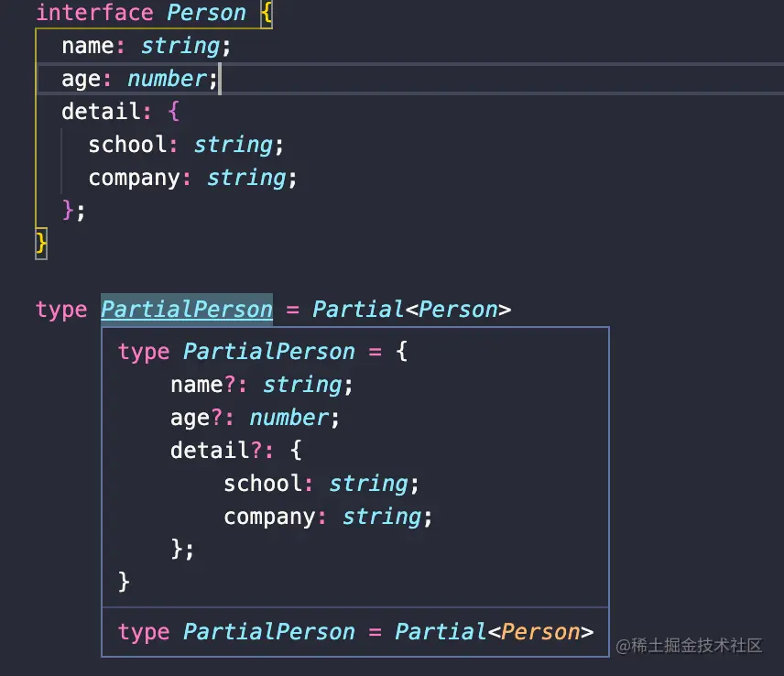Click the optional age? property in hover popup

(191, 418)
